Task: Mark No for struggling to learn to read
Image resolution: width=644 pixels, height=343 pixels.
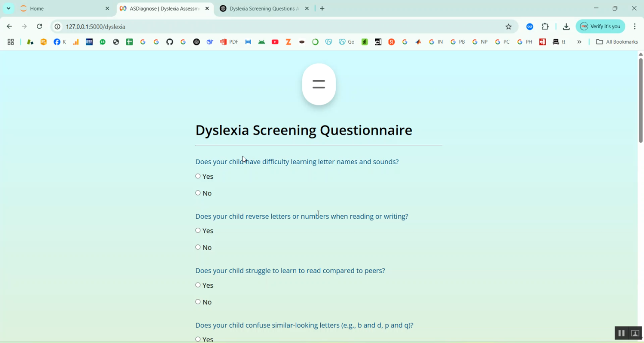Action: pos(198,302)
